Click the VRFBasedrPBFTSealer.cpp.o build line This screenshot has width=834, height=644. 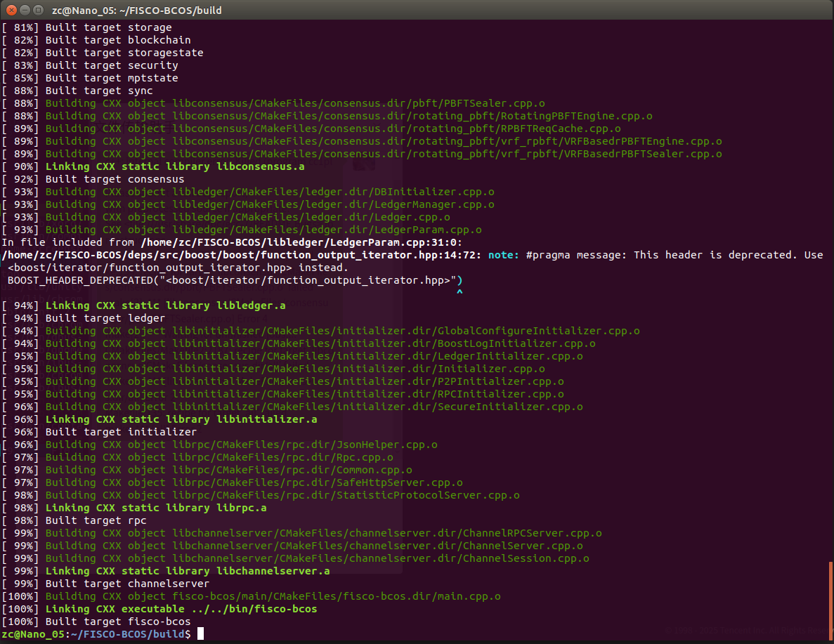click(x=362, y=155)
